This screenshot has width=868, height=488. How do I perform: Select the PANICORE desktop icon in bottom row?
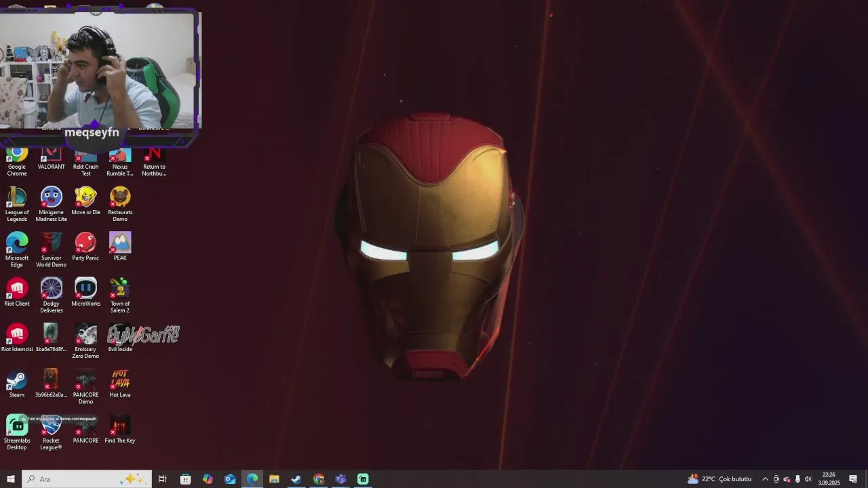(x=85, y=429)
